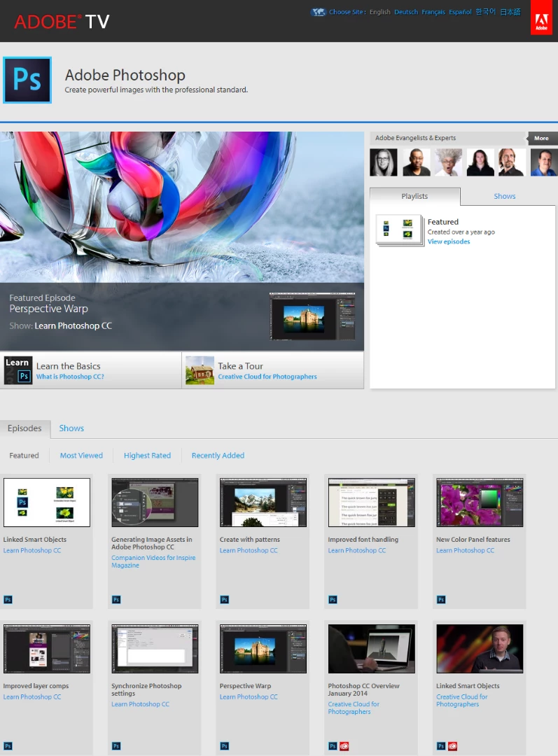Screen dimensions: 558x756
Task: Select the Most Viewed filter
Action: coord(81,455)
